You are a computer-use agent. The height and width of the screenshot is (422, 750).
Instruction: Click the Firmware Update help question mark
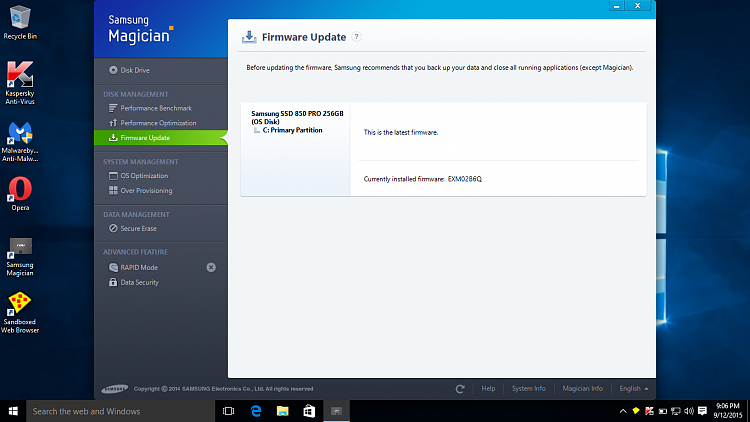coord(356,37)
